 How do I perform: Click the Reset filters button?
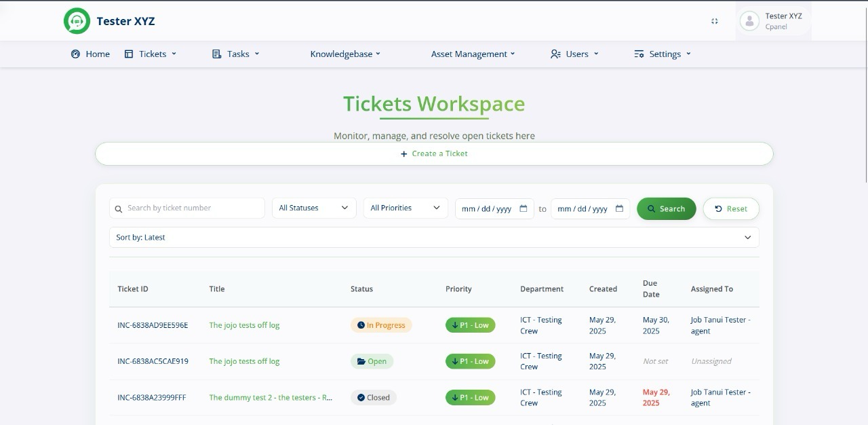coord(730,208)
